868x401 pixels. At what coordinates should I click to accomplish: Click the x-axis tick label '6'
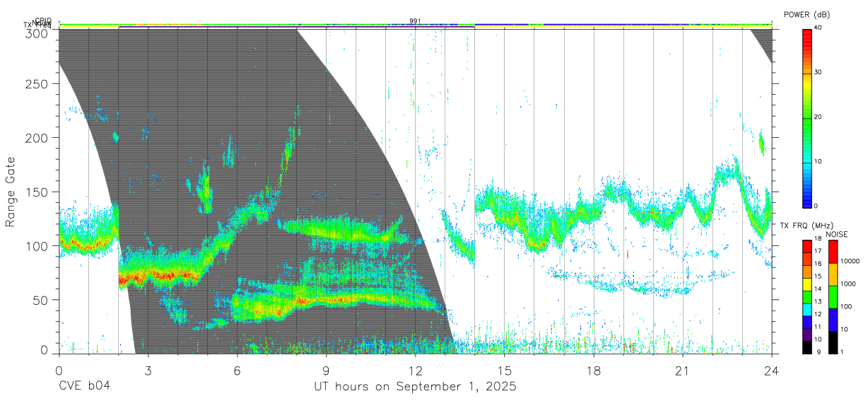[x=237, y=370]
